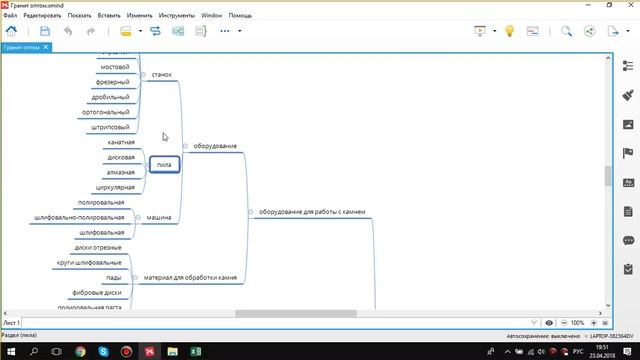The image size is (640, 360).
Task: Select the пила topic
Action: (164, 165)
